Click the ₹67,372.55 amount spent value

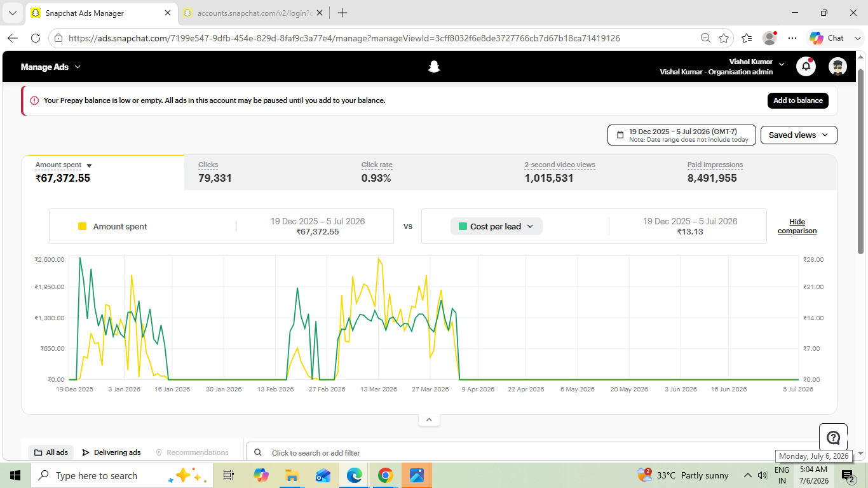coord(62,178)
